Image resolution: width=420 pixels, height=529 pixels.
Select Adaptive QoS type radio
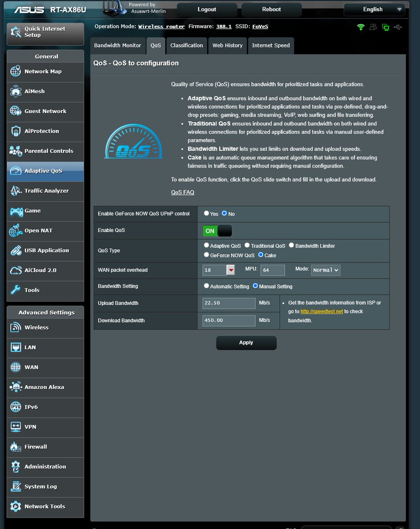click(x=206, y=245)
